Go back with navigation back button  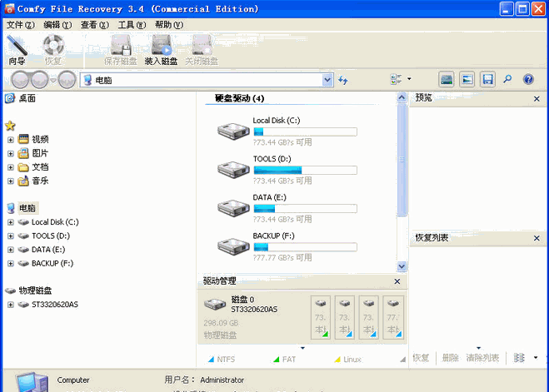click(x=21, y=80)
